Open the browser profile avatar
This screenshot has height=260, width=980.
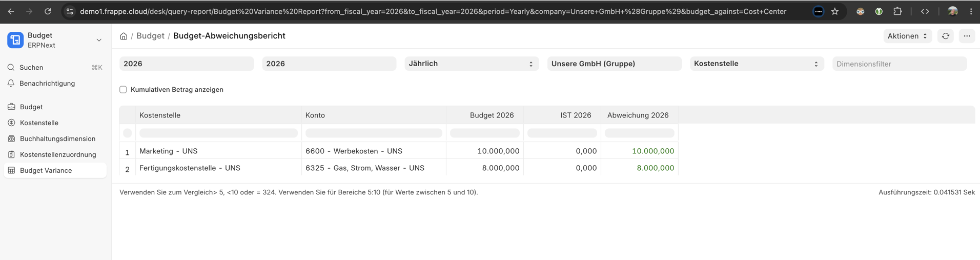(953, 11)
